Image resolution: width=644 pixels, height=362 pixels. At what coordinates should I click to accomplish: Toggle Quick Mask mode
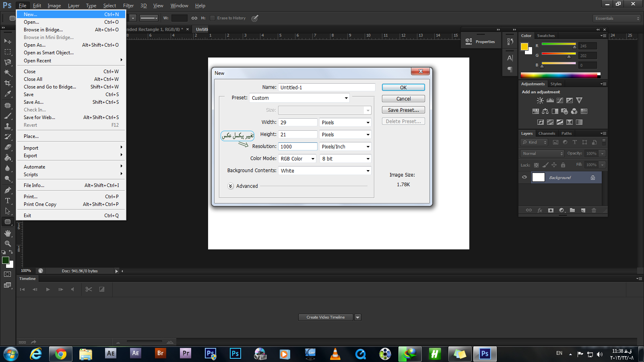tap(8, 274)
